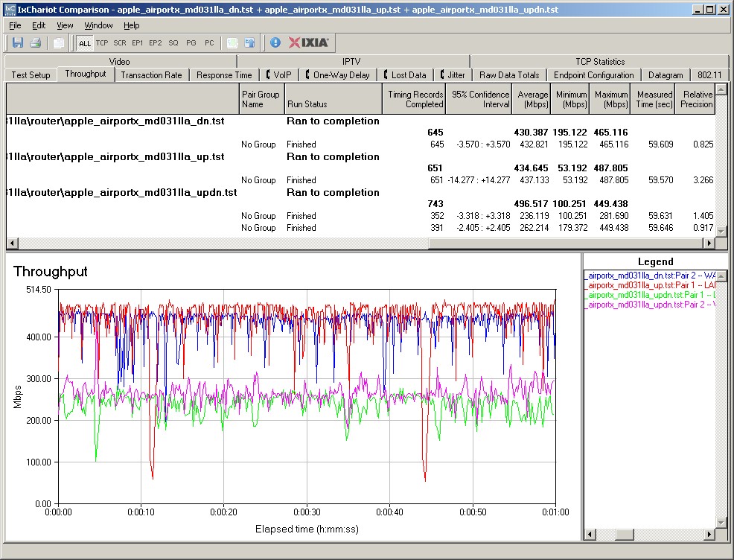Click the Save icon in the toolbar

pos(18,43)
